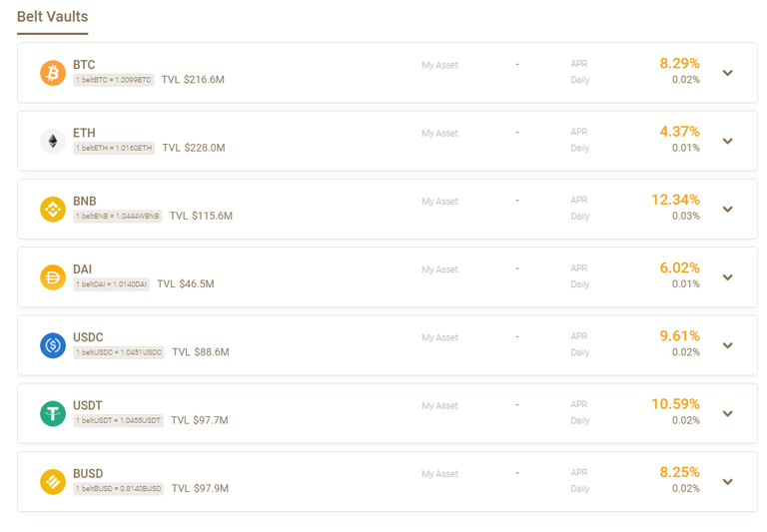Select the Belt Vaults tab
The height and width of the screenshot is (532, 767).
point(52,17)
